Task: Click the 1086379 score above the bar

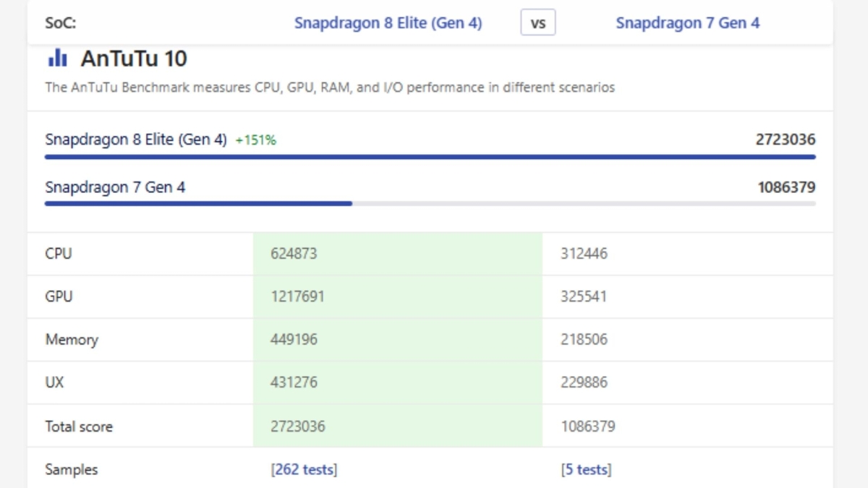Action: (x=786, y=187)
